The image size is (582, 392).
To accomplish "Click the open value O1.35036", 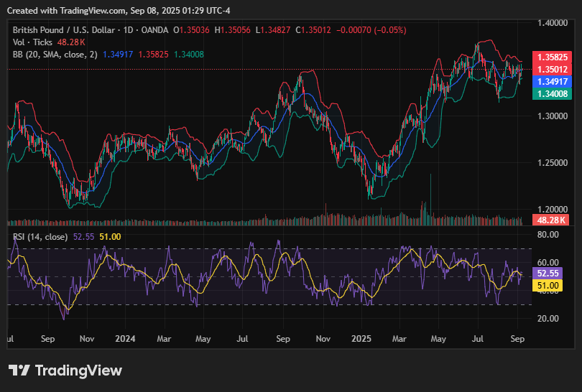I will click(191, 30).
